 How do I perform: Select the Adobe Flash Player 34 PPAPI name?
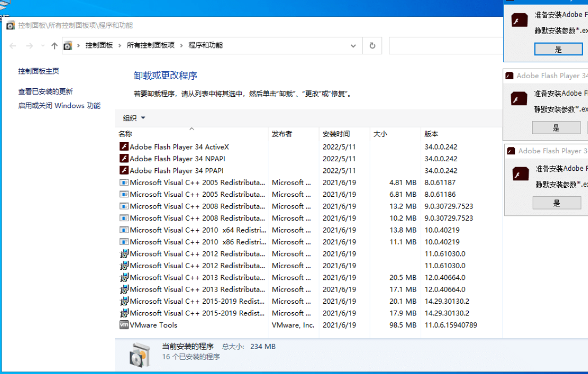[x=177, y=171]
